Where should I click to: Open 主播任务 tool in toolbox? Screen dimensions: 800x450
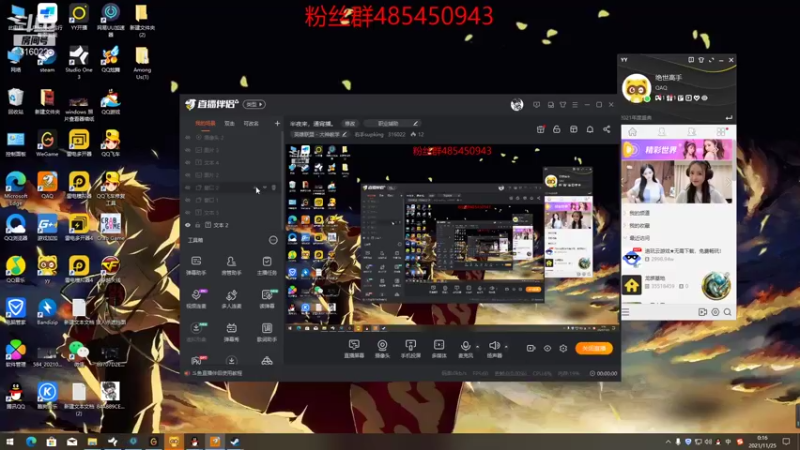tap(267, 266)
